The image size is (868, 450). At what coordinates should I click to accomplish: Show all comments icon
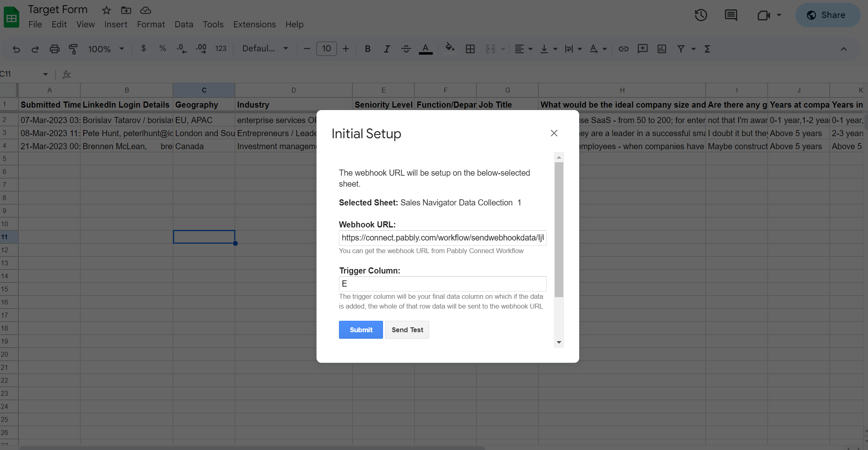[x=731, y=15]
